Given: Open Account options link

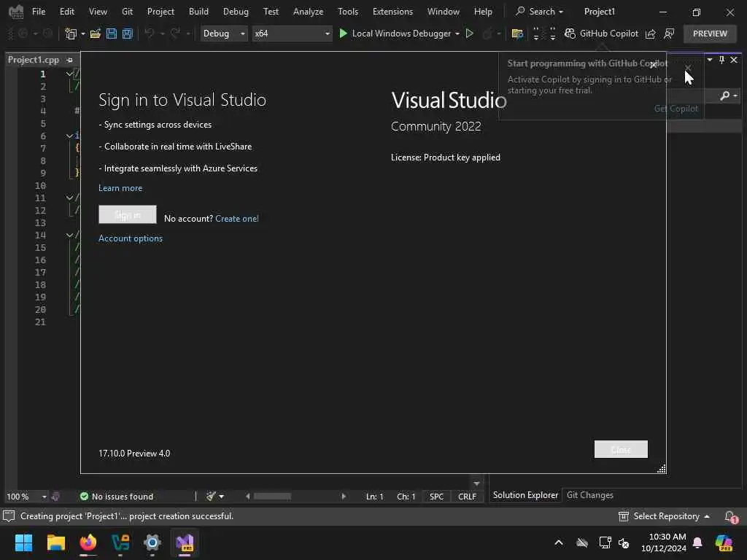Looking at the screenshot, I should [x=131, y=238].
